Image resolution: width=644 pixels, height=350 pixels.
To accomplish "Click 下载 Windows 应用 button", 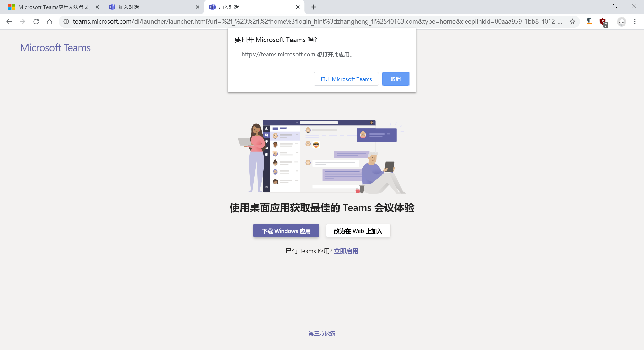I will [x=286, y=231].
